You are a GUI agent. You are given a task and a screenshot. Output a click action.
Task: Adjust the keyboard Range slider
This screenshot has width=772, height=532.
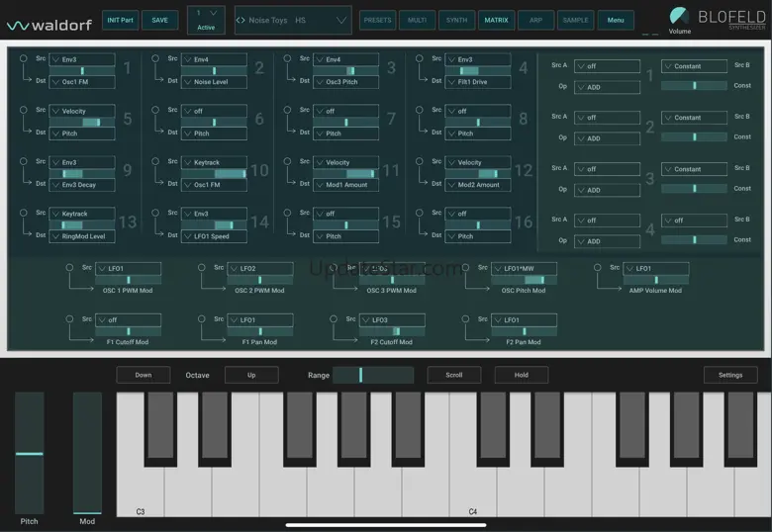coord(373,375)
